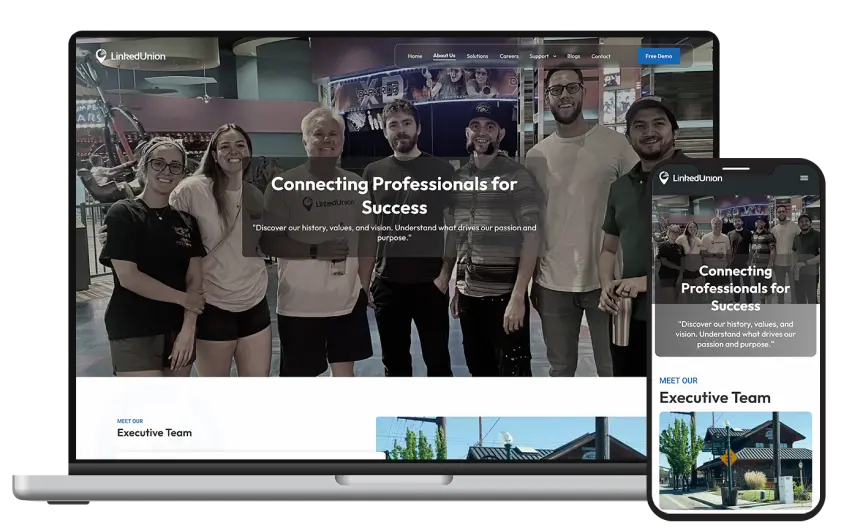841x528 pixels.
Task: Click the Contact nav link
Action: (x=600, y=56)
